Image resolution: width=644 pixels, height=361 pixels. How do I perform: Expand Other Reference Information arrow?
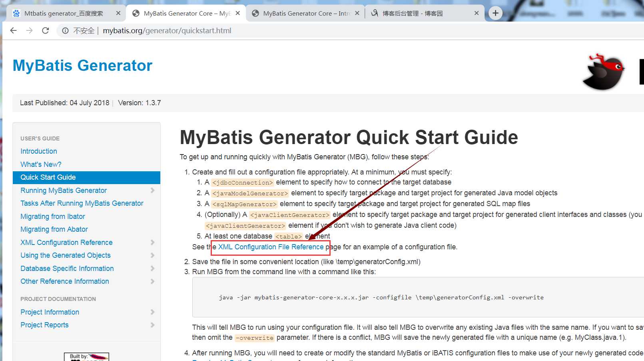click(152, 281)
